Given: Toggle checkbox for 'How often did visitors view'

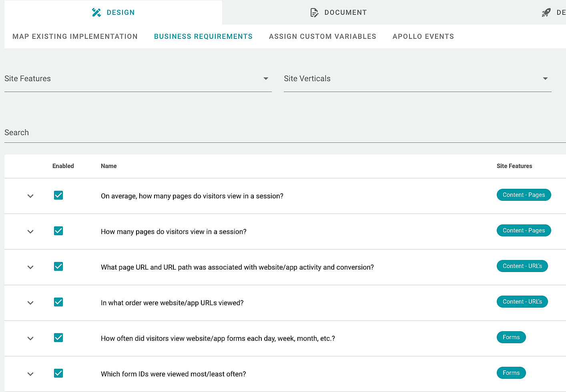Looking at the screenshot, I should click(x=58, y=338).
